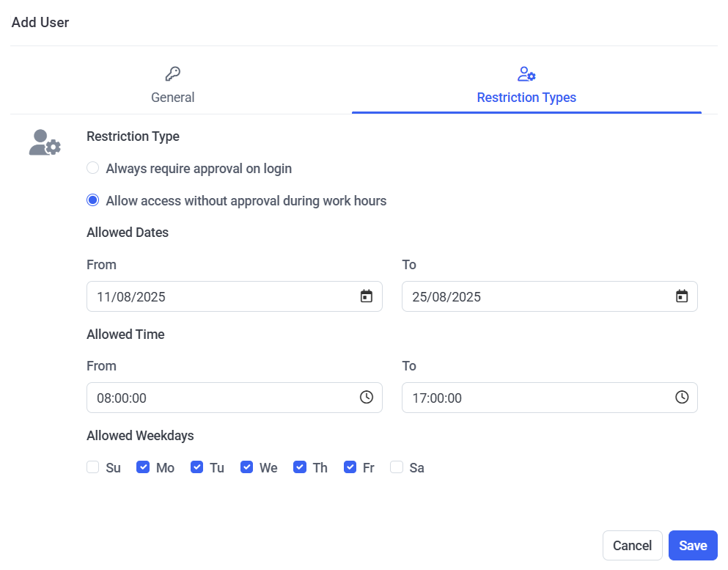The width and height of the screenshot is (728, 570).
Task: Enable the Sa weekday checkbox
Action: click(x=397, y=467)
